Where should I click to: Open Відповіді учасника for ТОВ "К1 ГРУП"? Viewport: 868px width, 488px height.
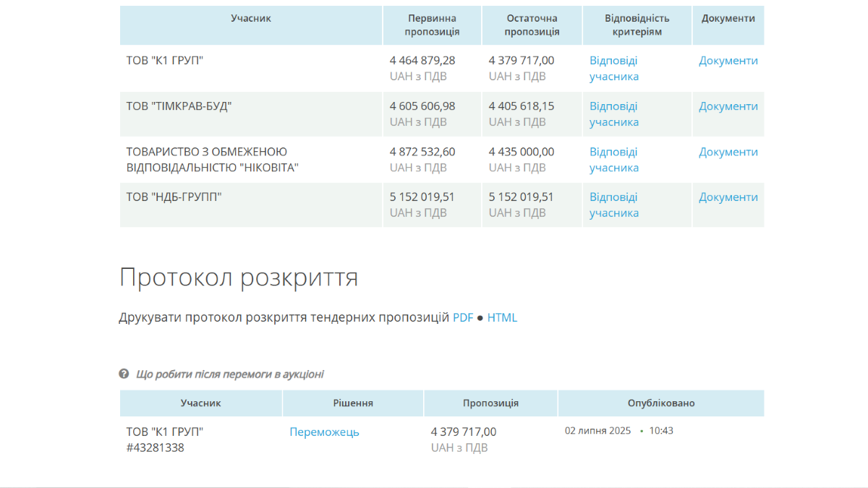pos(614,69)
